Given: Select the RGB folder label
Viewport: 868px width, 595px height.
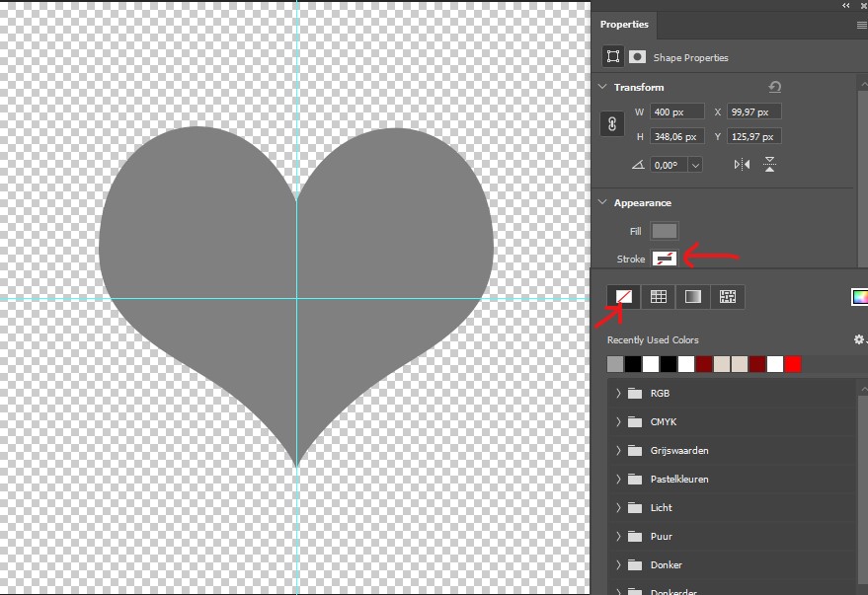Looking at the screenshot, I should click(660, 393).
